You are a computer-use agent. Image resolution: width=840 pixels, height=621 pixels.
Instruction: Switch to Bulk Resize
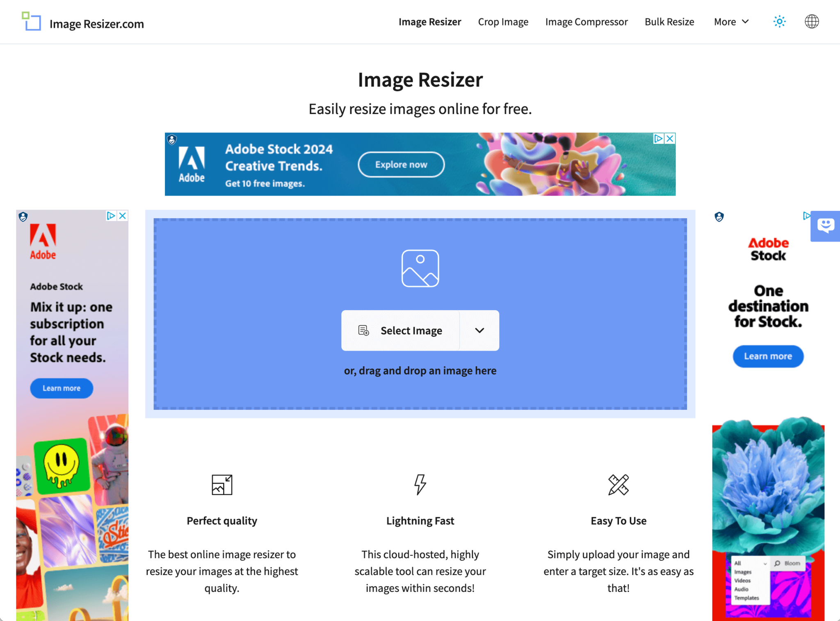coord(669,22)
